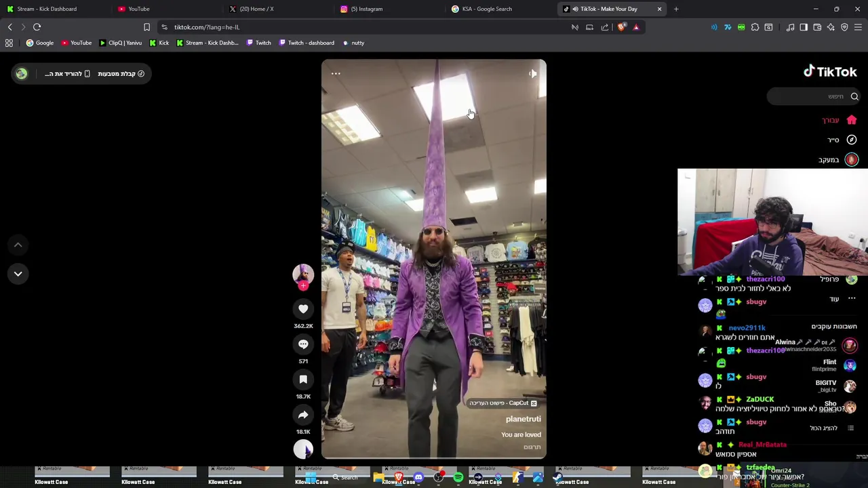Open the profile avatar beside get coins
This screenshot has height=488, width=868.
(x=22, y=73)
